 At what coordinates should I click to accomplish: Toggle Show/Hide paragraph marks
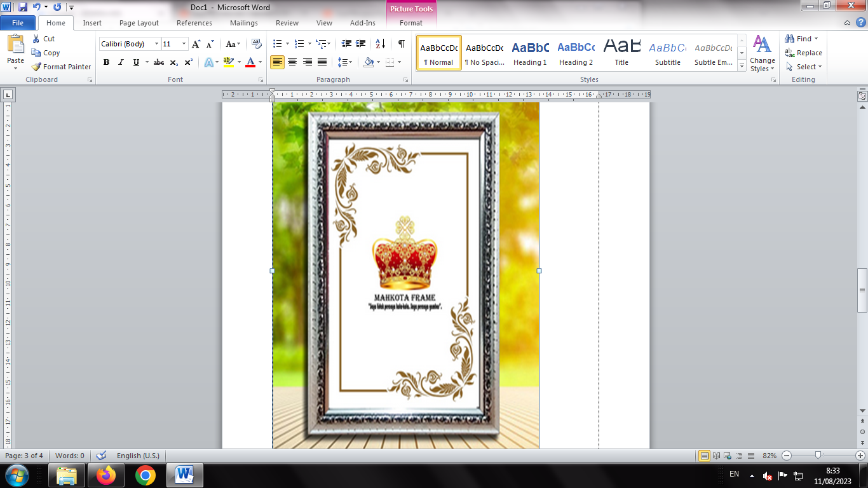pyautogui.click(x=402, y=44)
